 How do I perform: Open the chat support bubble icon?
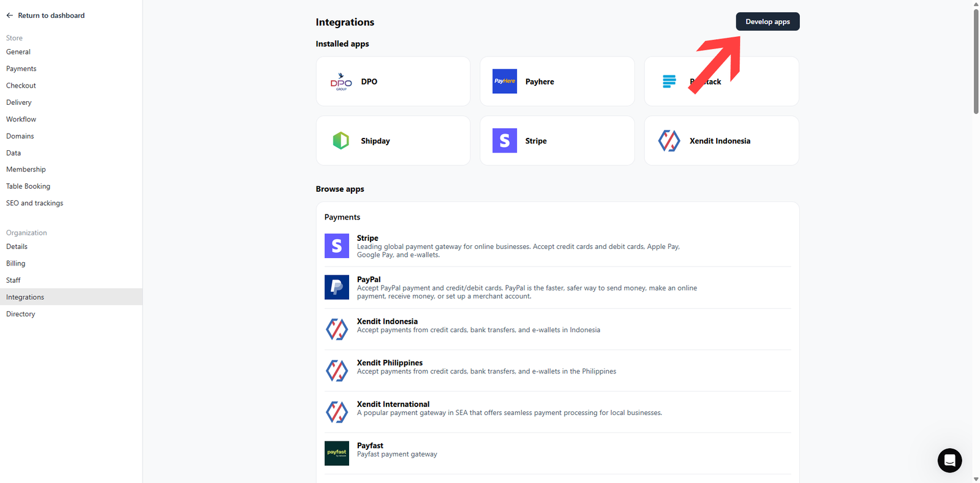[949, 460]
